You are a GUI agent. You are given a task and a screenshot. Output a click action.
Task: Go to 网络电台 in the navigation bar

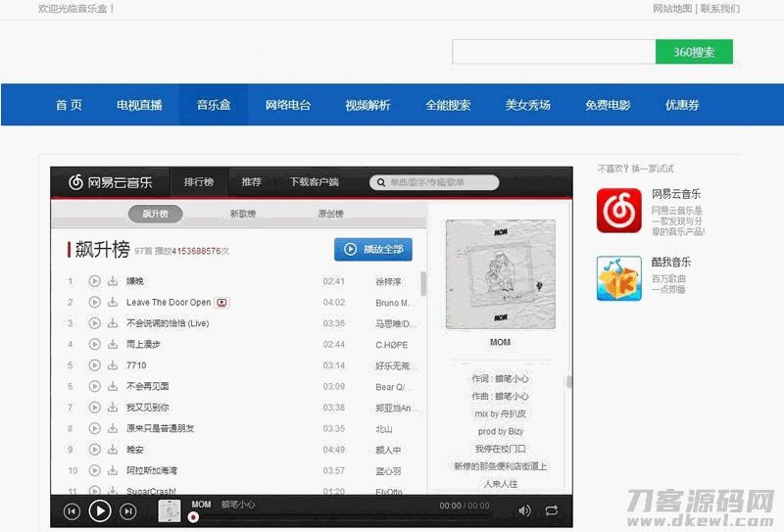[288, 105]
